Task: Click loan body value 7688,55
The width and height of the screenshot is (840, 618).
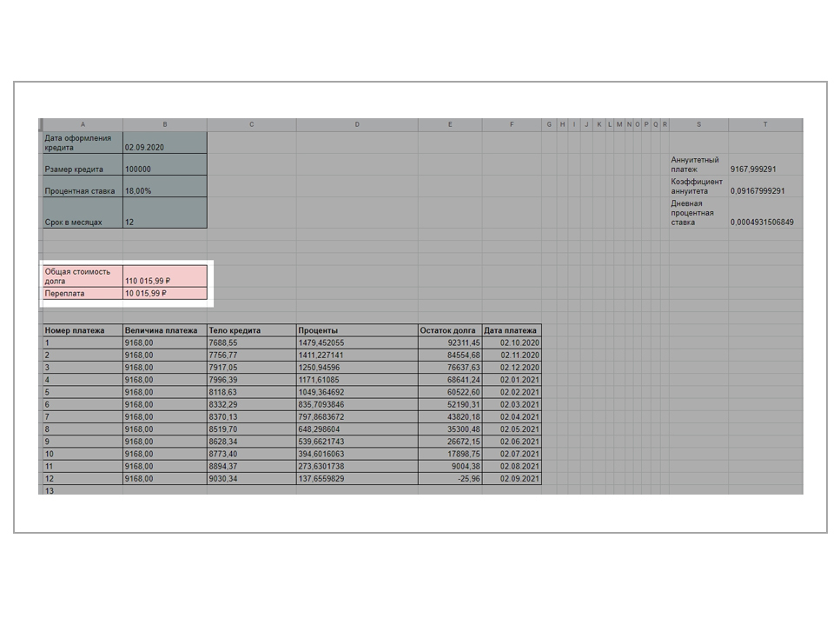Action: [x=252, y=342]
